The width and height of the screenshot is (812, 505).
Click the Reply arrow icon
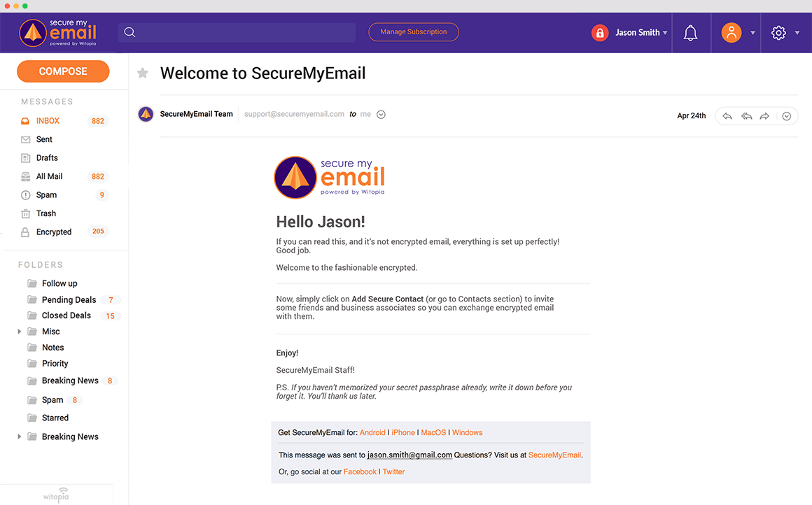(727, 116)
